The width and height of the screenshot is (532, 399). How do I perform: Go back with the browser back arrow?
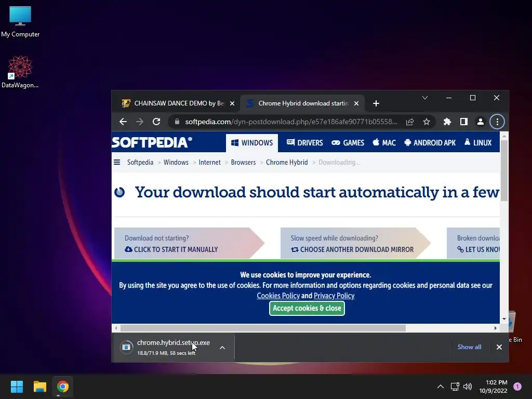[x=123, y=122]
